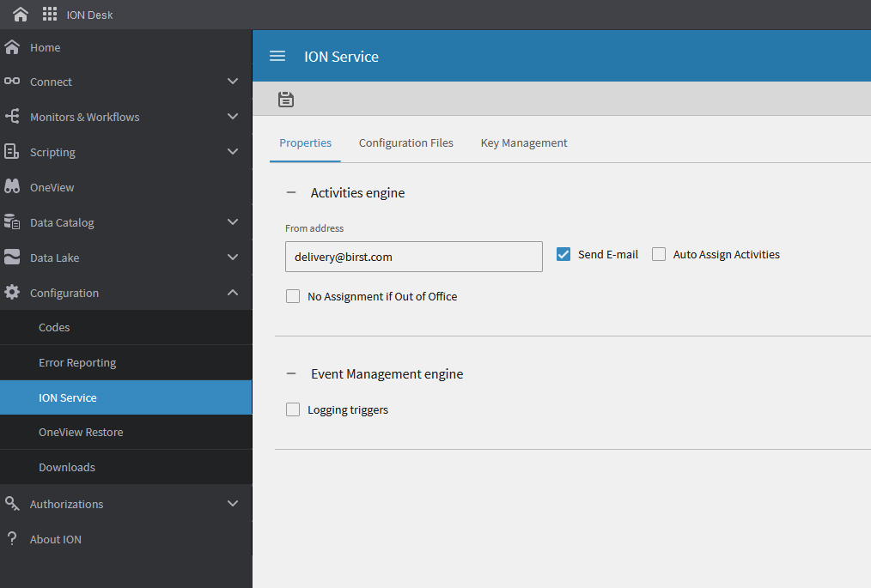Screen dimensions: 871x588
Task: Open the app grid icon beside Home
Action: (x=49, y=14)
